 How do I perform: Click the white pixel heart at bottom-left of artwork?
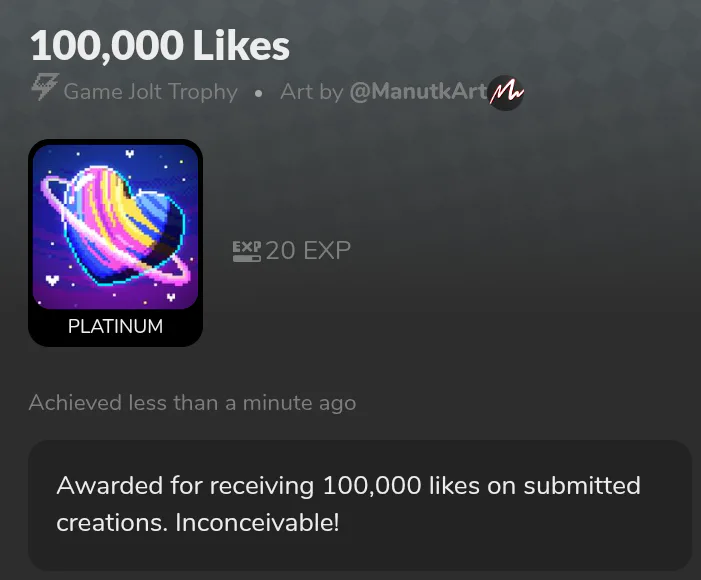point(53,280)
